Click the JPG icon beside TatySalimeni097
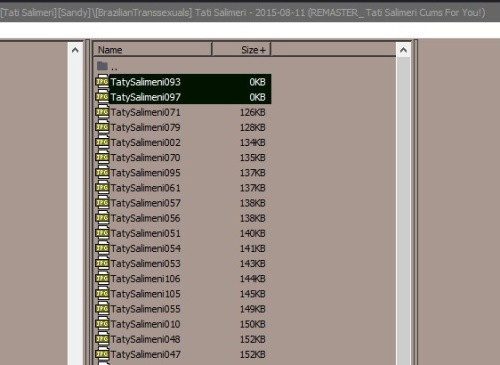 102,97
